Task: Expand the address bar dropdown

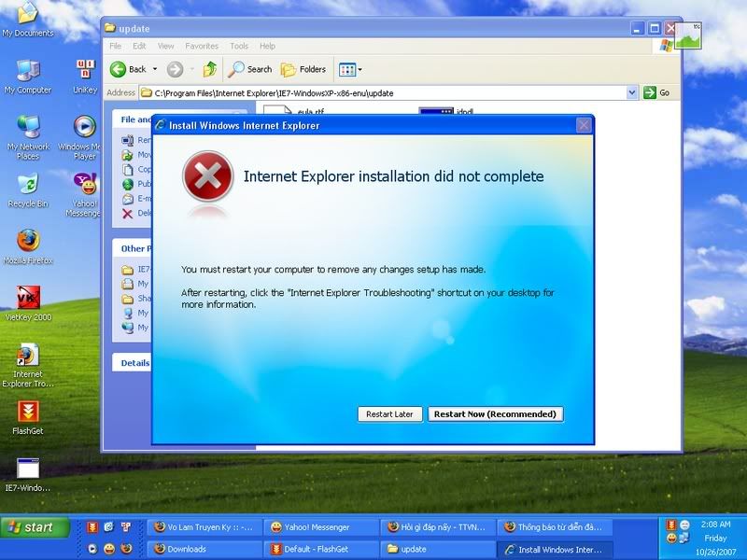Action: (x=632, y=92)
